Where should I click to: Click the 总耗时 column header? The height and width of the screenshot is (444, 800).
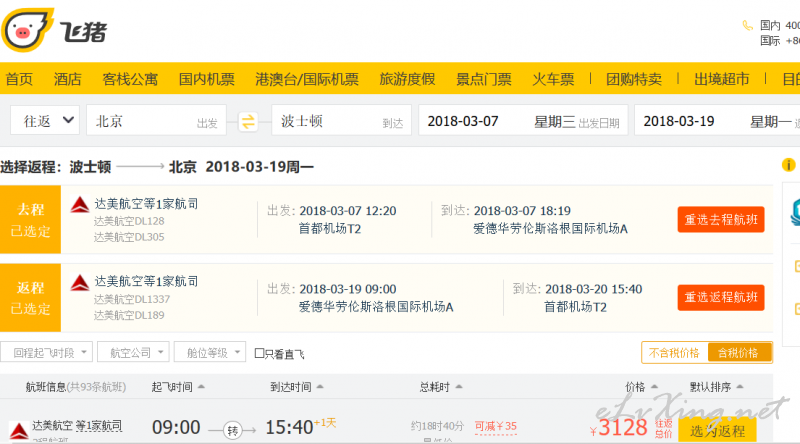[x=435, y=387]
